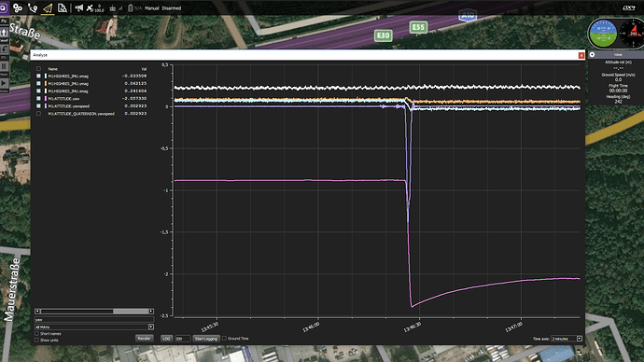Open Vehicle Setup gears icon
The height and width of the screenshot is (362, 644).
[x=17, y=7]
